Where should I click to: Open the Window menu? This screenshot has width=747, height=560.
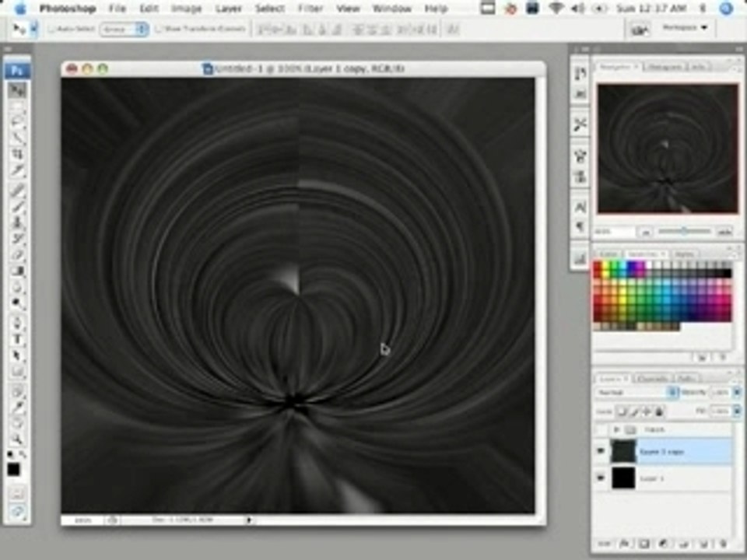pyautogui.click(x=391, y=9)
